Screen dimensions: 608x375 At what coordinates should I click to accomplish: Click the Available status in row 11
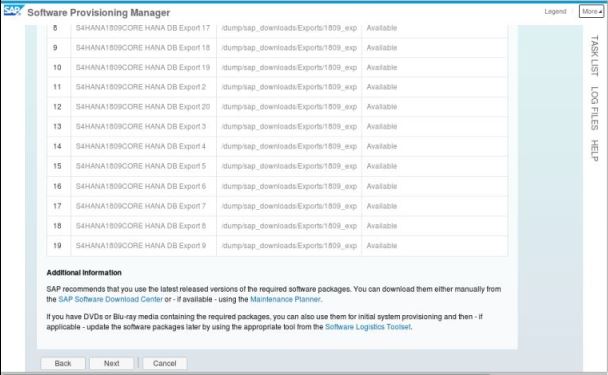[x=382, y=87]
